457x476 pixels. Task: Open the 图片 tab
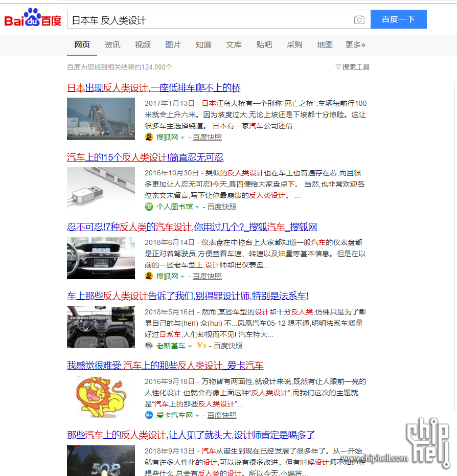173,45
